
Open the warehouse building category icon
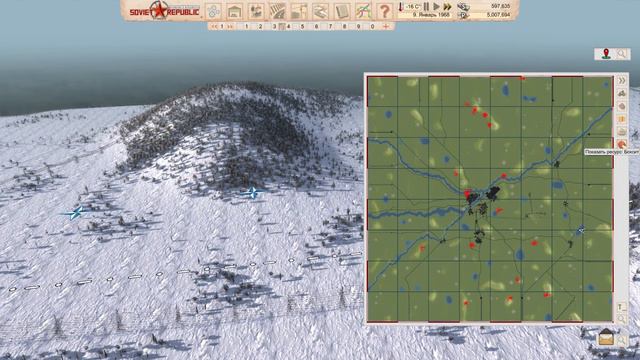pos(235,11)
